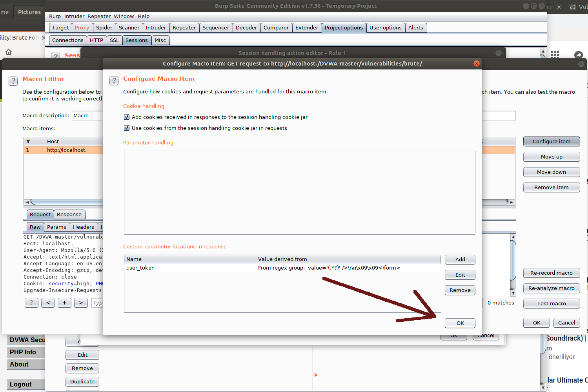Switch to the Sequencer tab
The image size is (588, 392).
pyautogui.click(x=216, y=27)
